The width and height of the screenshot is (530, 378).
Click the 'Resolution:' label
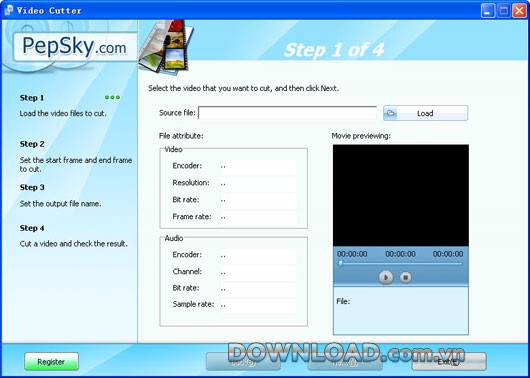click(191, 183)
